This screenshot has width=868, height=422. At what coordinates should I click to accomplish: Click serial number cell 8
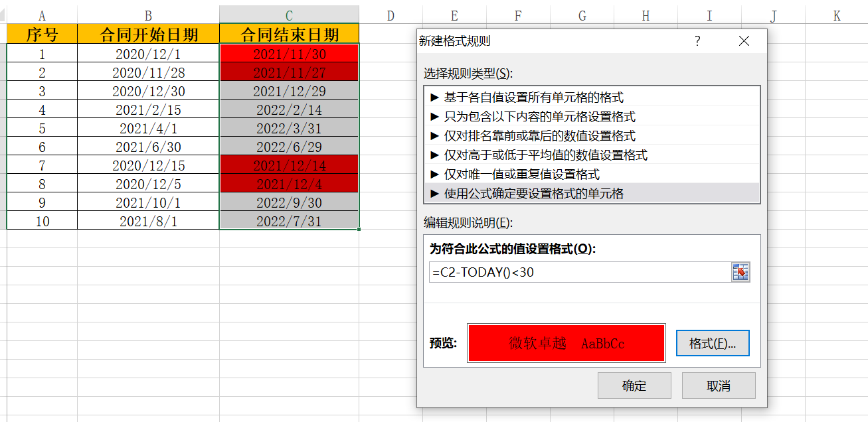[x=42, y=184]
